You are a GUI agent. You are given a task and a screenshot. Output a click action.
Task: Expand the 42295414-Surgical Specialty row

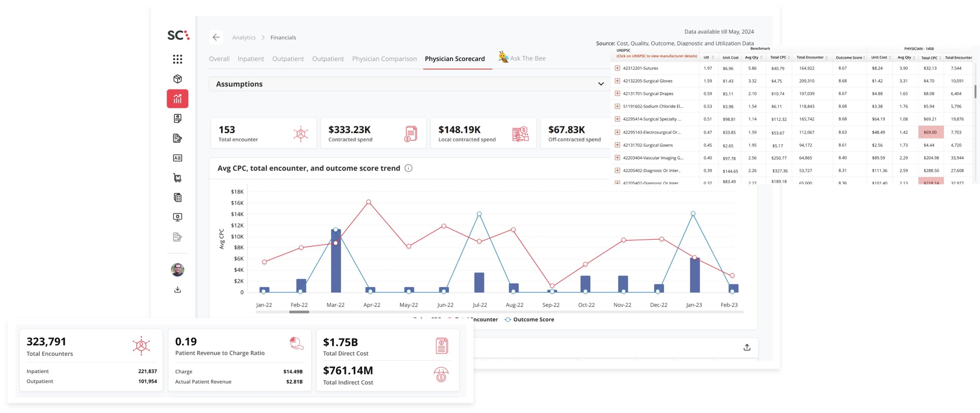(617, 119)
